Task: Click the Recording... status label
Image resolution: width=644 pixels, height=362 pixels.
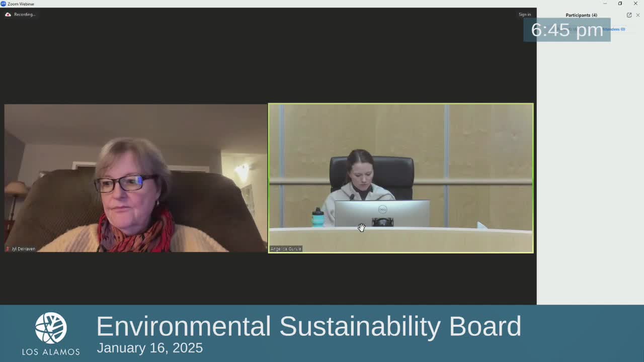Action: (x=25, y=15)
